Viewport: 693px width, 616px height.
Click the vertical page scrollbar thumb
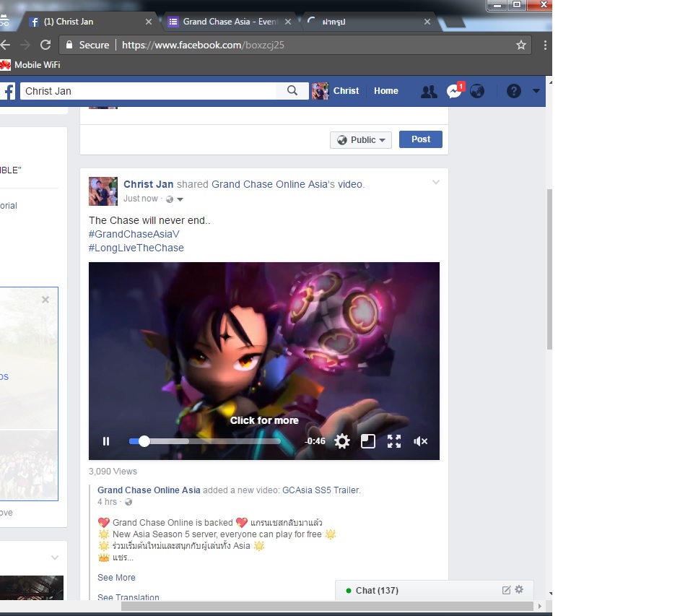tap(549, 269)
